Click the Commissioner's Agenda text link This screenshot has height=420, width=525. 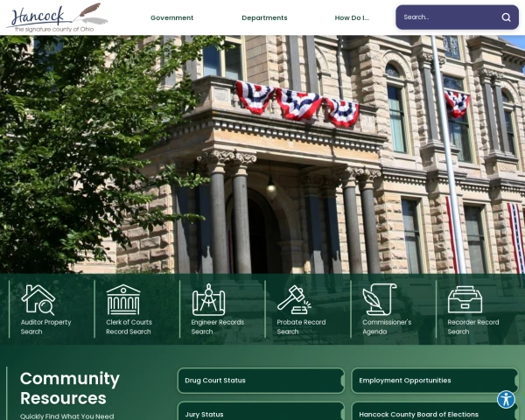point(387,326)
